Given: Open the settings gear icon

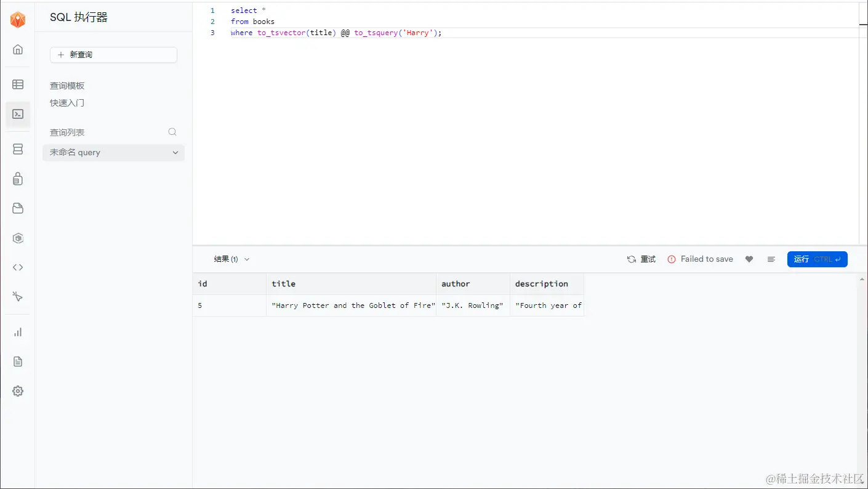Looking at the screenshot, I should (18, 391).
